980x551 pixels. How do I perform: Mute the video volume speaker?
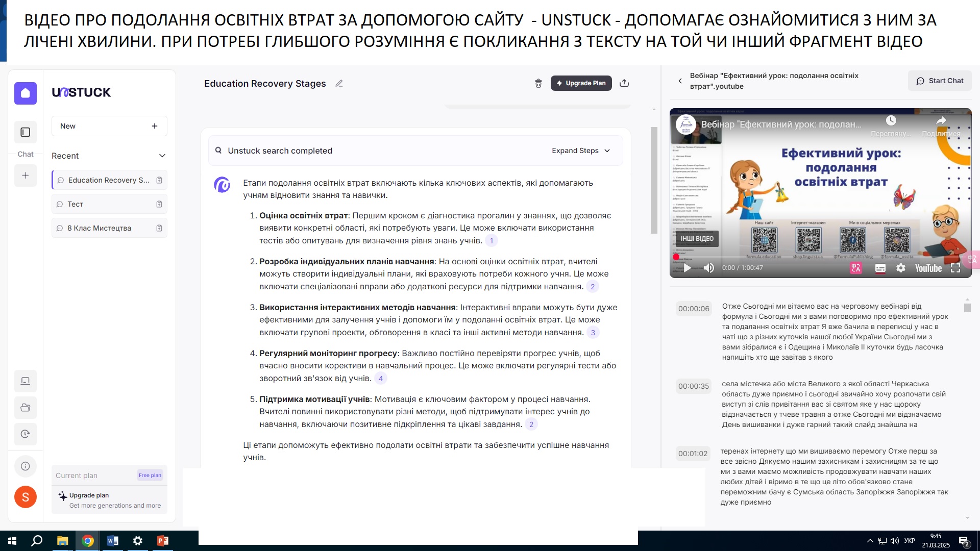[709, 268]
